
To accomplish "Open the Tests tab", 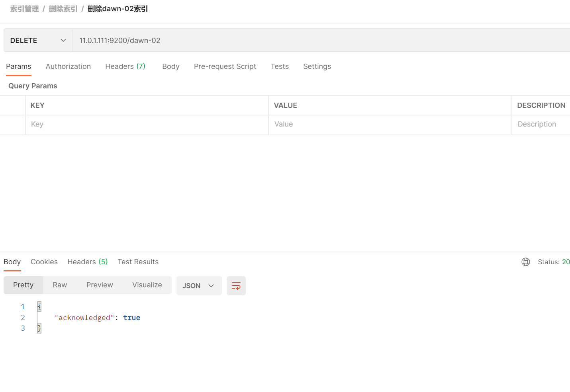I will 280,66.
